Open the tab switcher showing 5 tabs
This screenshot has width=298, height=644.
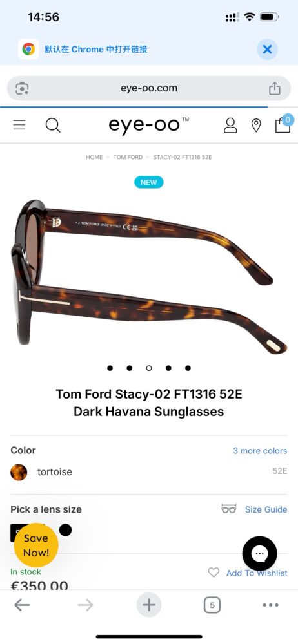pyautogui.click(x=212, y=605)
